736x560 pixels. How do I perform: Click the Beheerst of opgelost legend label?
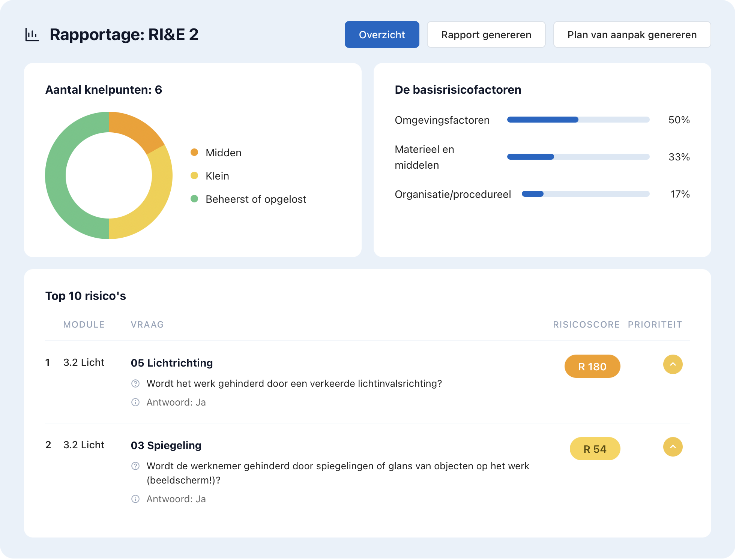click(x=256, y=199)
